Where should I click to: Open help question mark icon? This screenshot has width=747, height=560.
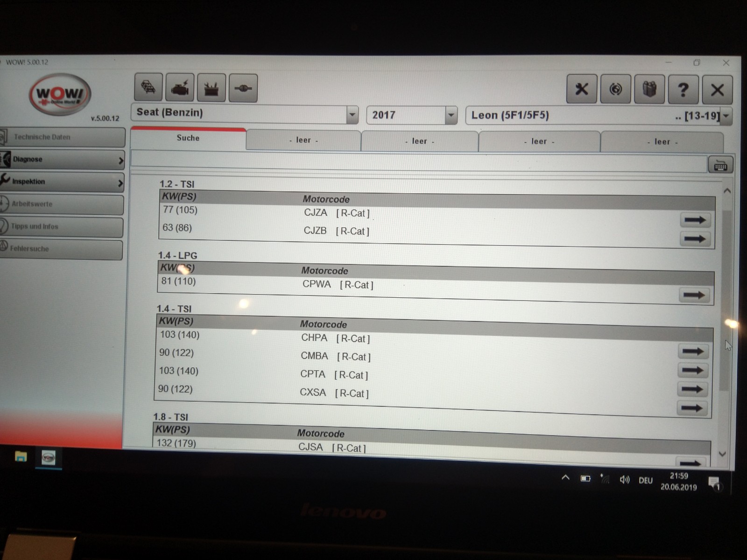tap(683, 89)
